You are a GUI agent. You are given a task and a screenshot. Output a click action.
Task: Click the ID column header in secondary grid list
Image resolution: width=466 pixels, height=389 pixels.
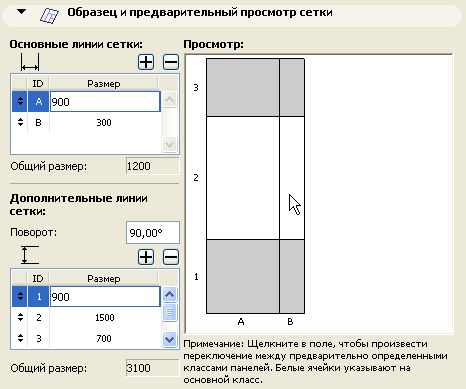pos(38,278)
